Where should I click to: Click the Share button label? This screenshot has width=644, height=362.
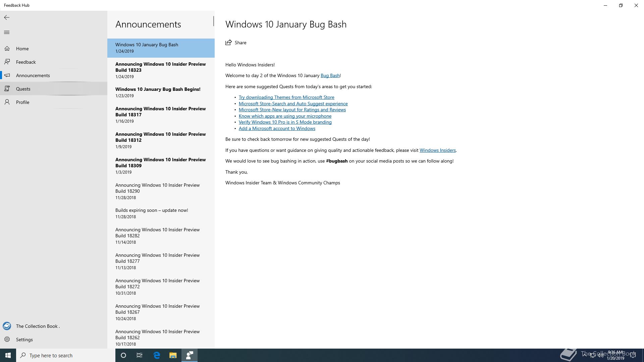click(x=240, y=43)
